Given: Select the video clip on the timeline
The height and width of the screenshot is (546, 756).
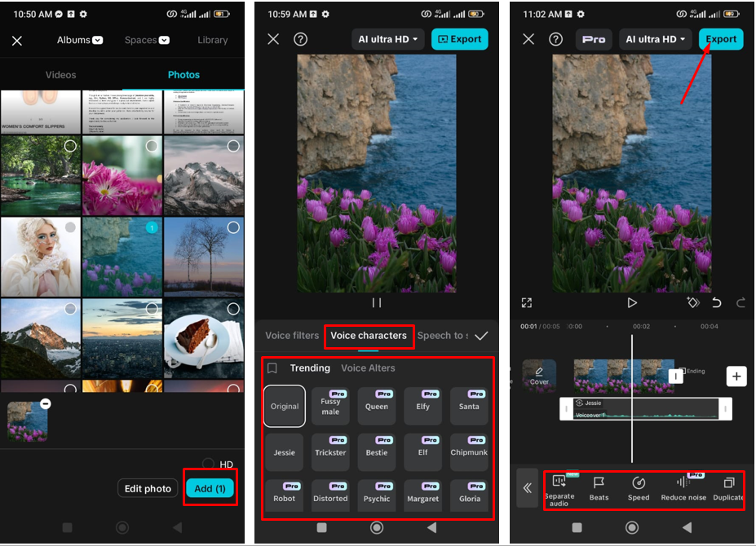Looking at the screenshot, I should click(624, 376).
